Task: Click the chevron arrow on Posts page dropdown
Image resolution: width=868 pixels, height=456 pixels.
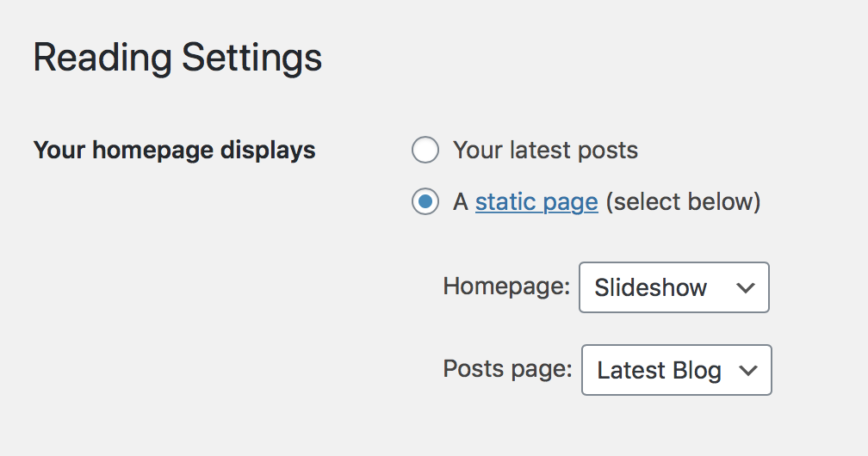Action: [748, 371]
